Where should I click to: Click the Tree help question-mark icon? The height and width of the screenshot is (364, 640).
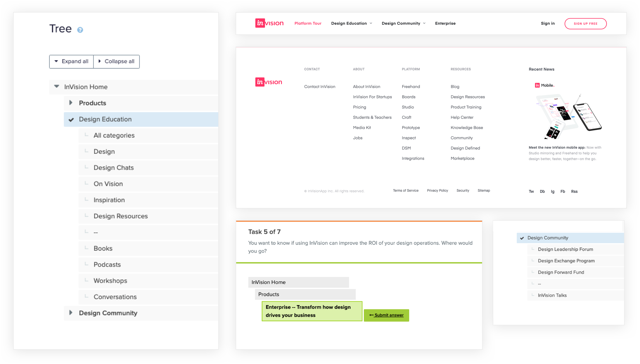click(80, 30)
